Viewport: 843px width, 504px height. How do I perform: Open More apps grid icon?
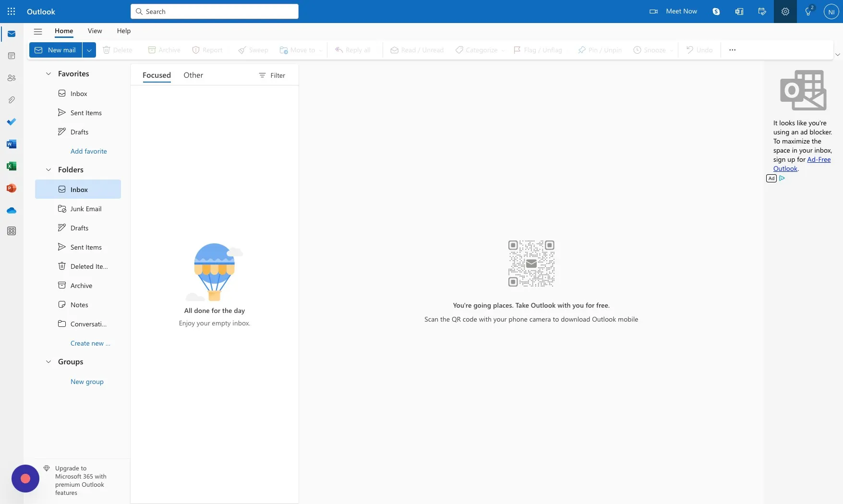click(12, 231)
